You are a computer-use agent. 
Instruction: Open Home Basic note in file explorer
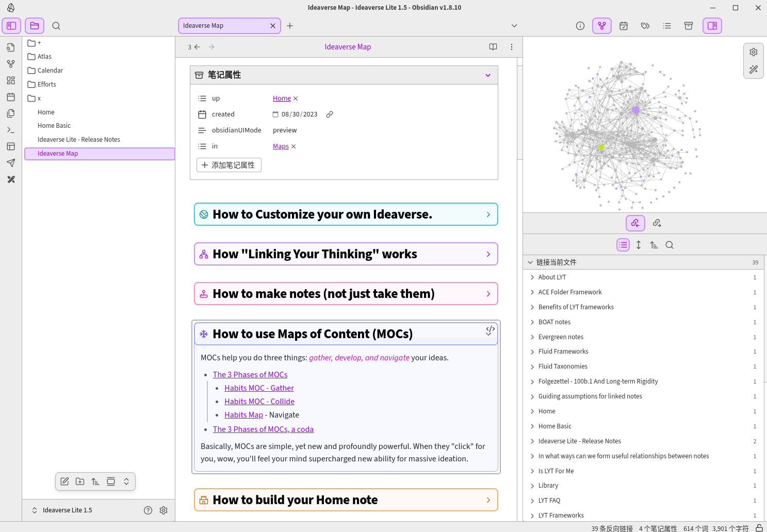[54, 126]
